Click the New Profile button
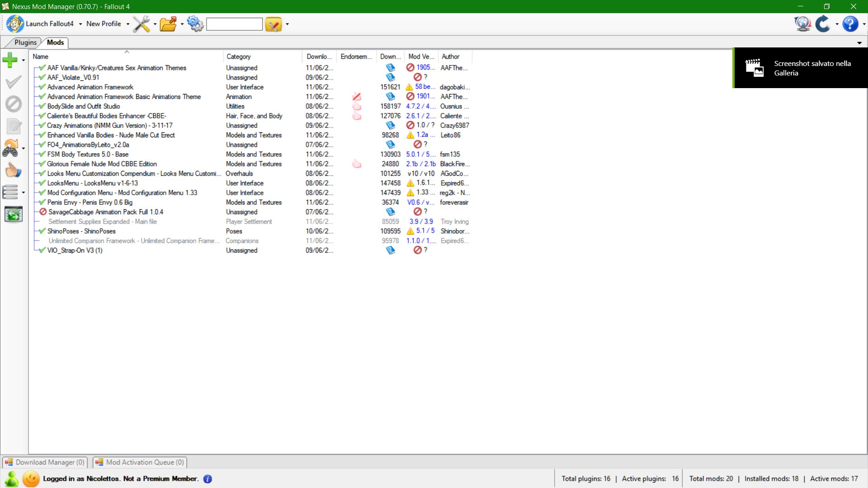This screenshot has height=488, width=868. coord(104,24)
